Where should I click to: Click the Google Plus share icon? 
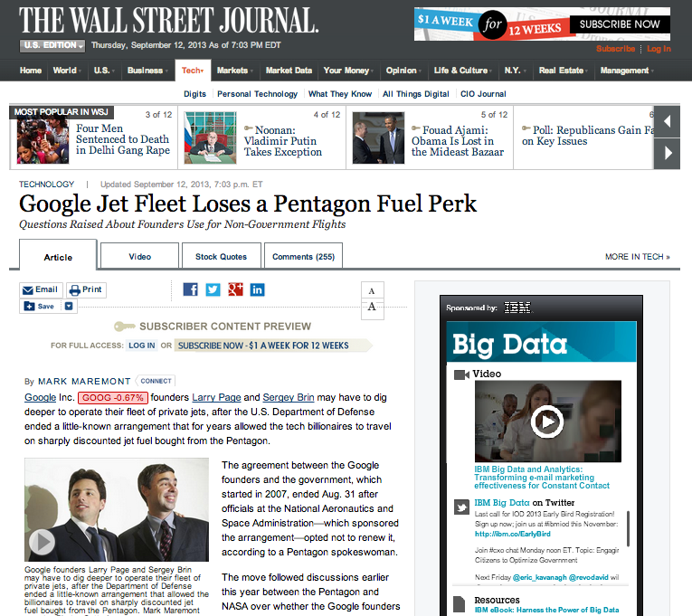(235, 289)
